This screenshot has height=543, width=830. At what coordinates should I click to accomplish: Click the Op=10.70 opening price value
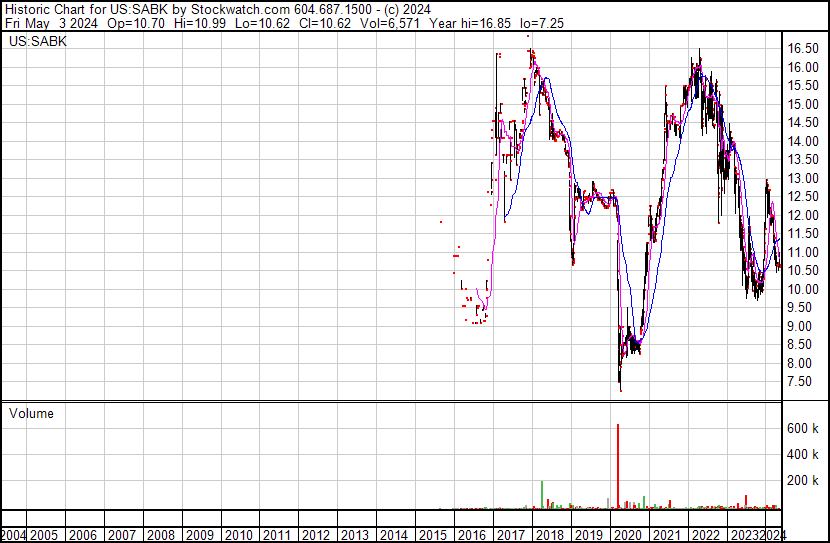(x=136, y=23)
